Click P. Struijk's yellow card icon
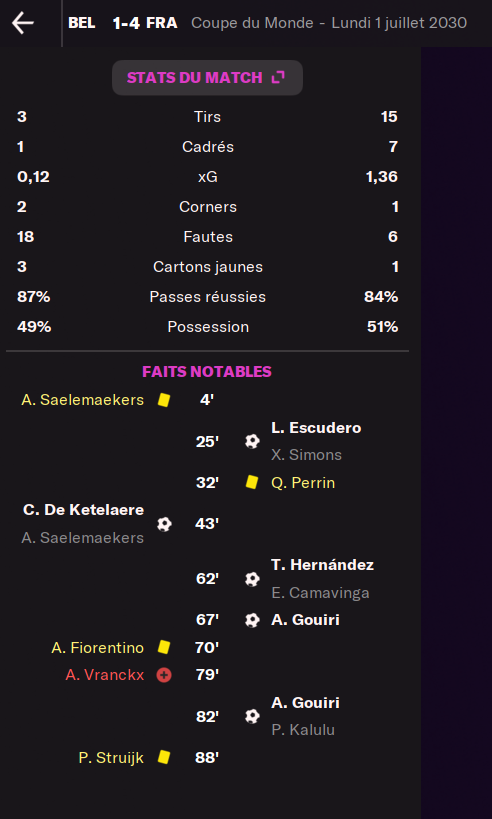 pos(164,757)
